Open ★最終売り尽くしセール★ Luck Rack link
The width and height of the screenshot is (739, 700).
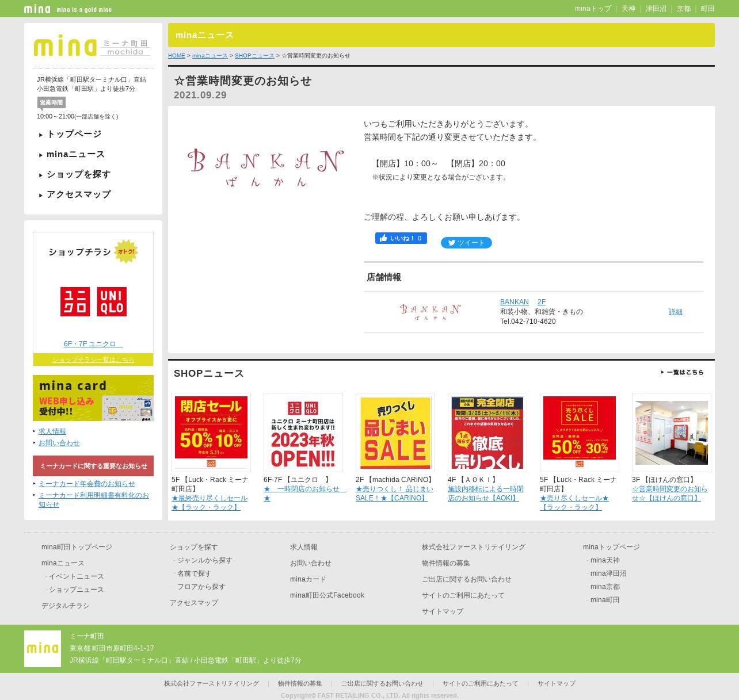click(209, 503)
